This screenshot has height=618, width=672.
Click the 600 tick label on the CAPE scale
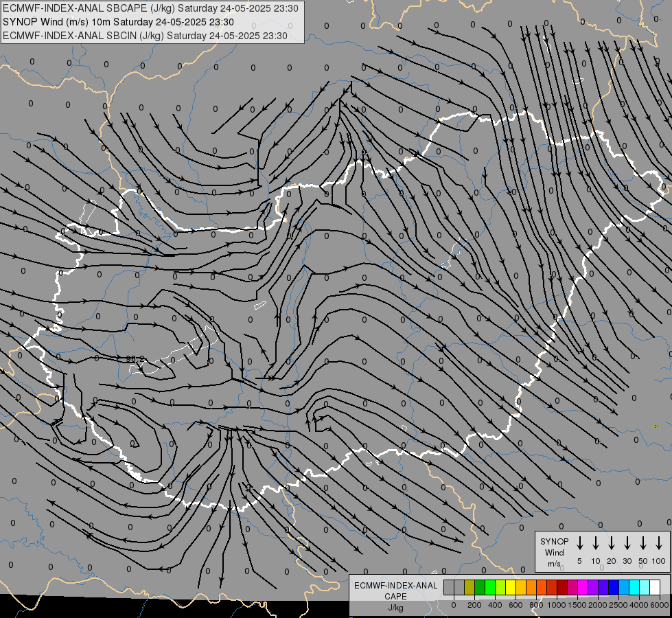(515, 605)
